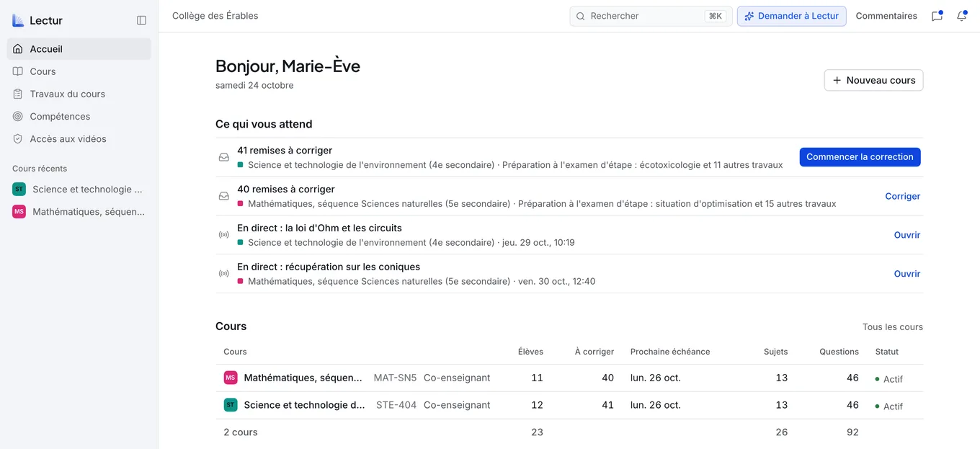Viewport: 980px width, 449px height.
Task: Click course code STE-404
Action: point(396,405)
